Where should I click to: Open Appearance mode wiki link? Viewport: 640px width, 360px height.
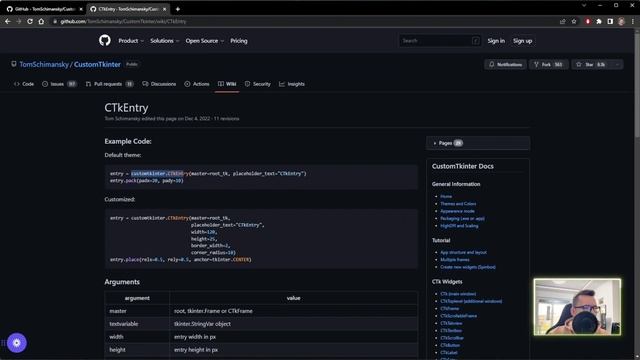pyautogui.click(x=457, y=211)
